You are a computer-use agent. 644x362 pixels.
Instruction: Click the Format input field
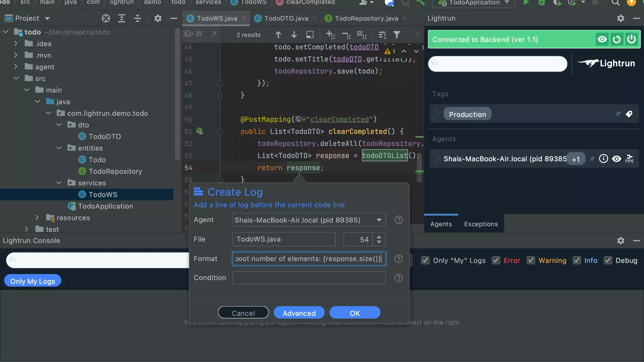pyautogui.click(x=309, y=259)
